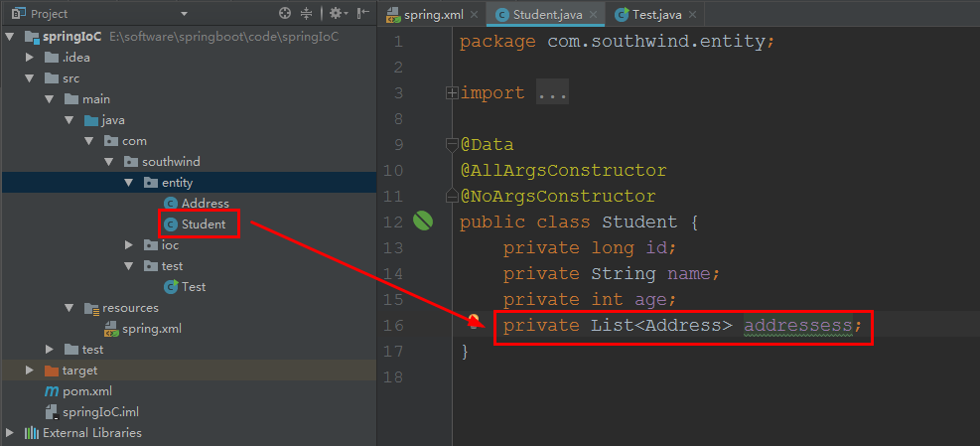Click the scroll-from-source target icon
Screen dimensions: 980x446
285,13
